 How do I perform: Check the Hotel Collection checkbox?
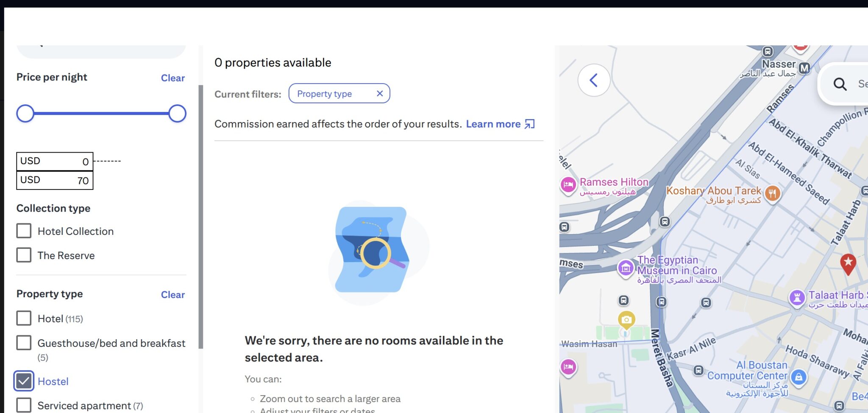(24, 231)
